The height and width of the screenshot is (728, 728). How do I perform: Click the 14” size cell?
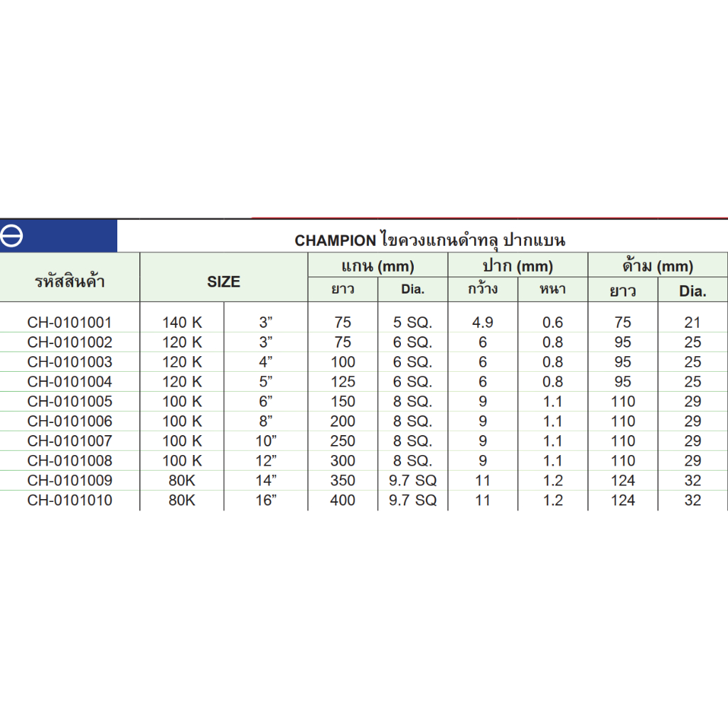(x=266, y=480)
